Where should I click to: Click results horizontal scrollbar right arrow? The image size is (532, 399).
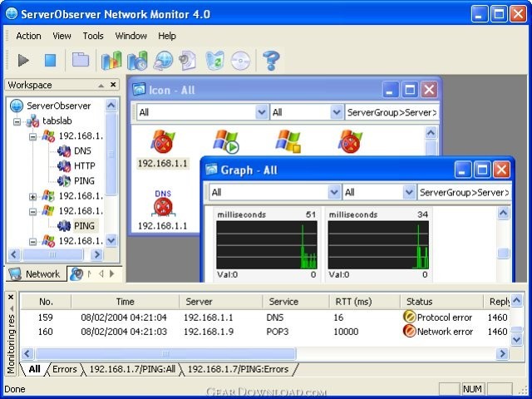(x=502, y=353)
